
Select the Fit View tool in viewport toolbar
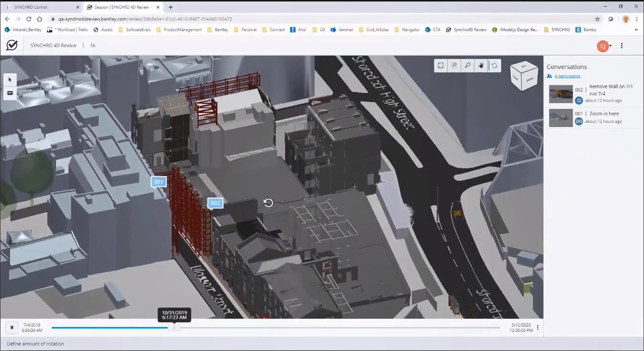[x=441, y=66]
